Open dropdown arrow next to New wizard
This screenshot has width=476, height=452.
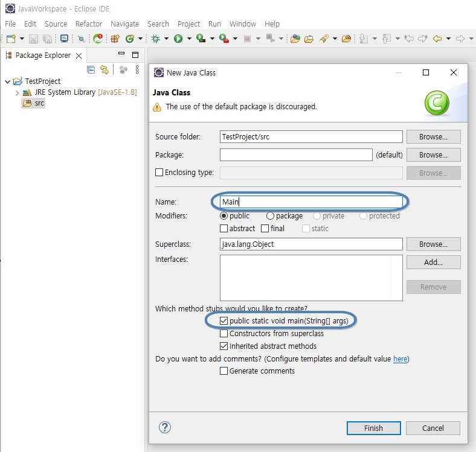click(22, 39)
